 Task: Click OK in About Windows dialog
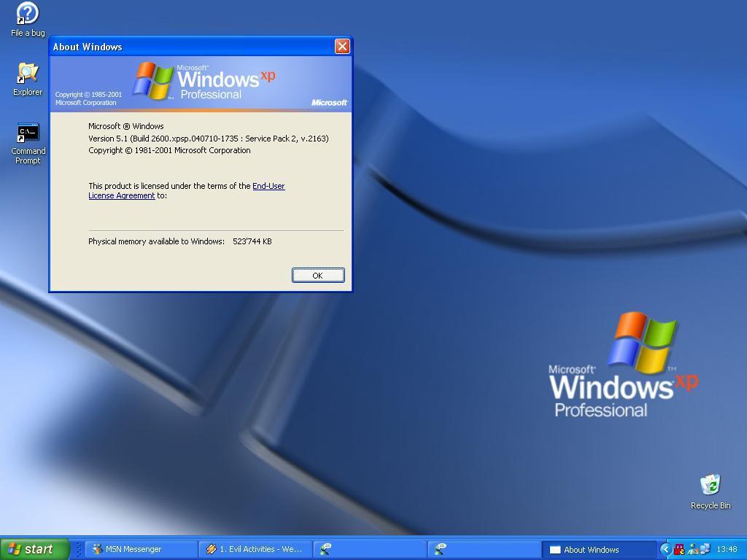pyautogui.click(x=318, y=275)
